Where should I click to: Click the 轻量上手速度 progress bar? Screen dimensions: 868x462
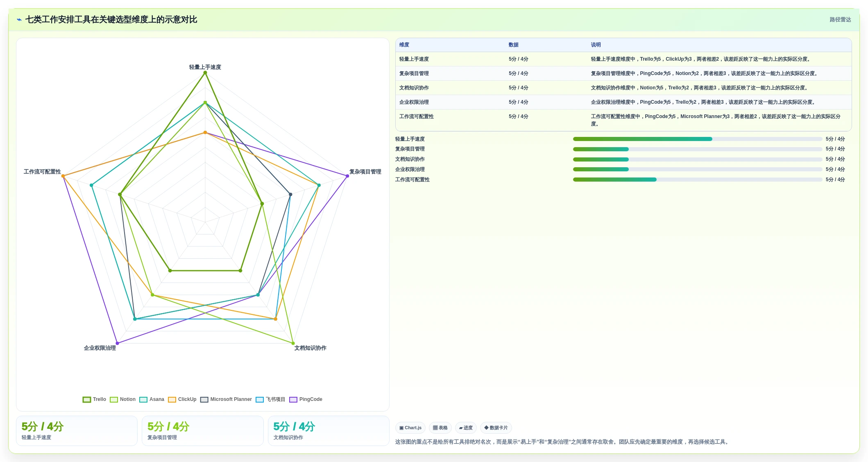[698, 139]
